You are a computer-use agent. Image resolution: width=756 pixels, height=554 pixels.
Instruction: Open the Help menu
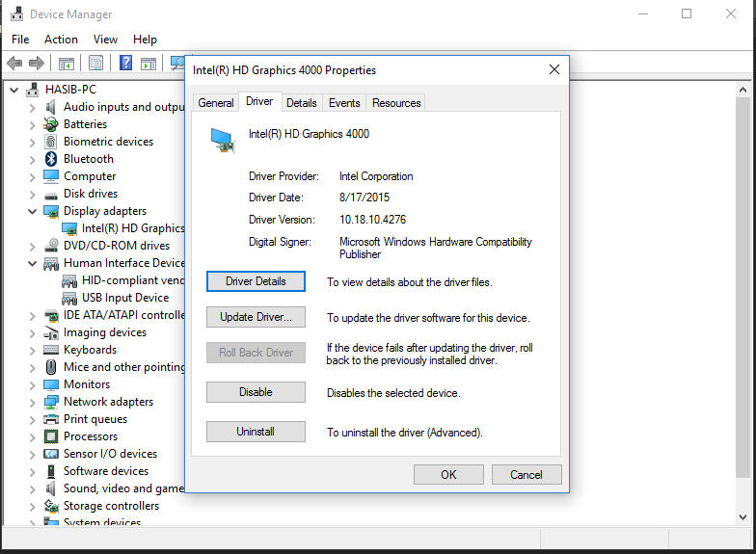click(x=145, y=40)
